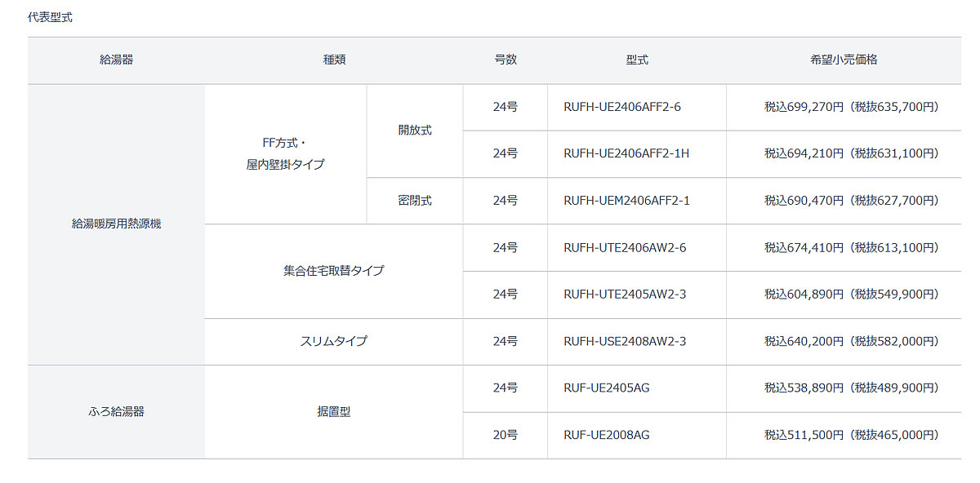The height and width of the screenshot is (483, 980).
Task: Select model RUF-UE2405AG cell
Action: (x=637, y=388)
